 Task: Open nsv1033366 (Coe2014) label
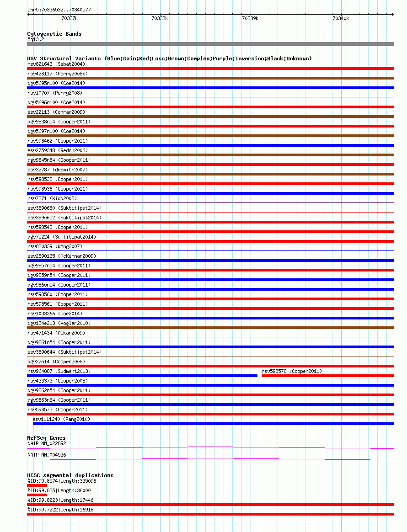pos(55,314)
